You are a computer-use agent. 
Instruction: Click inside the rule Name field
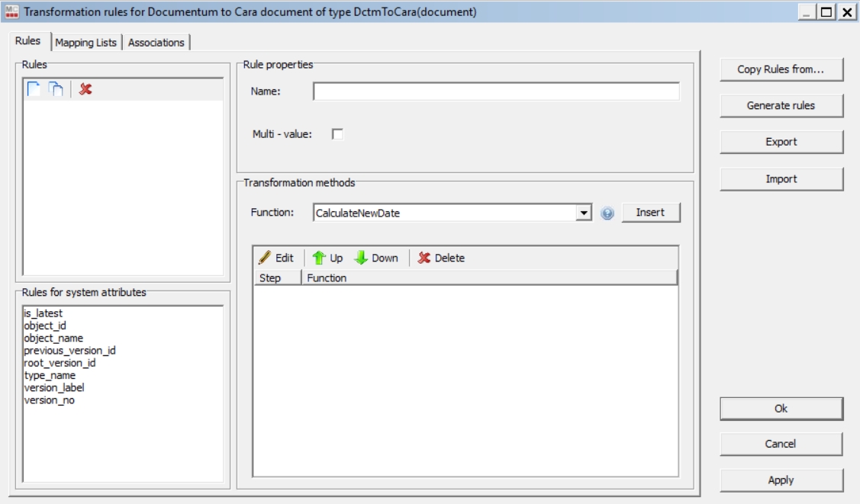[496, 91]
